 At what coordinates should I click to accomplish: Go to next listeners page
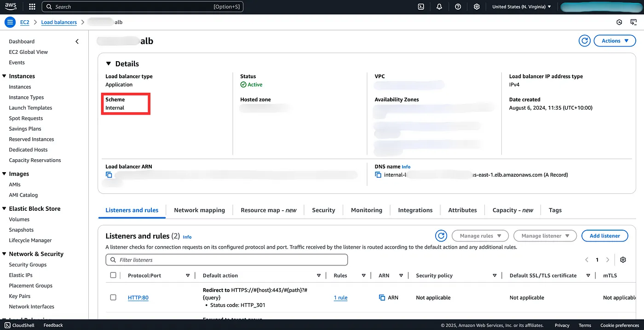point(608,260)
